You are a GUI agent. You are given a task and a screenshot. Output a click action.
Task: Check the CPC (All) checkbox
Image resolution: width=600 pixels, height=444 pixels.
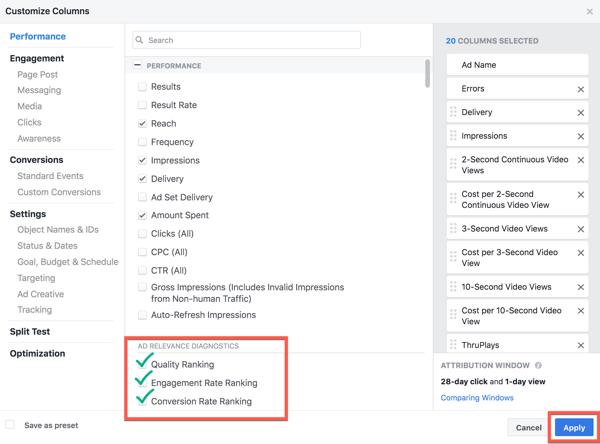coord(142,252)
